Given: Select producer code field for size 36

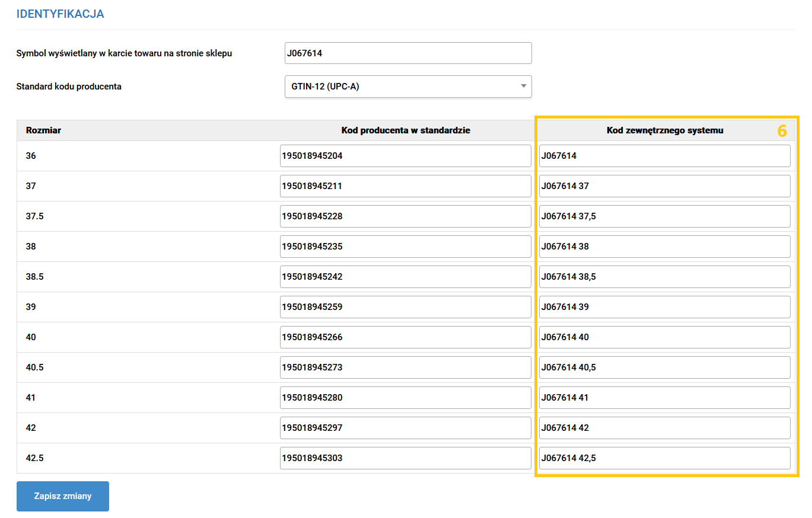Looking at the screenshot, I should click(405, 156).
